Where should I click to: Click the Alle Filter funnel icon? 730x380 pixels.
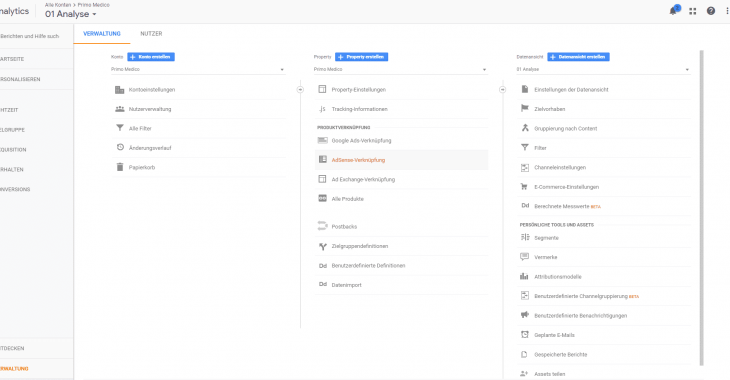(x=120, y=128)
